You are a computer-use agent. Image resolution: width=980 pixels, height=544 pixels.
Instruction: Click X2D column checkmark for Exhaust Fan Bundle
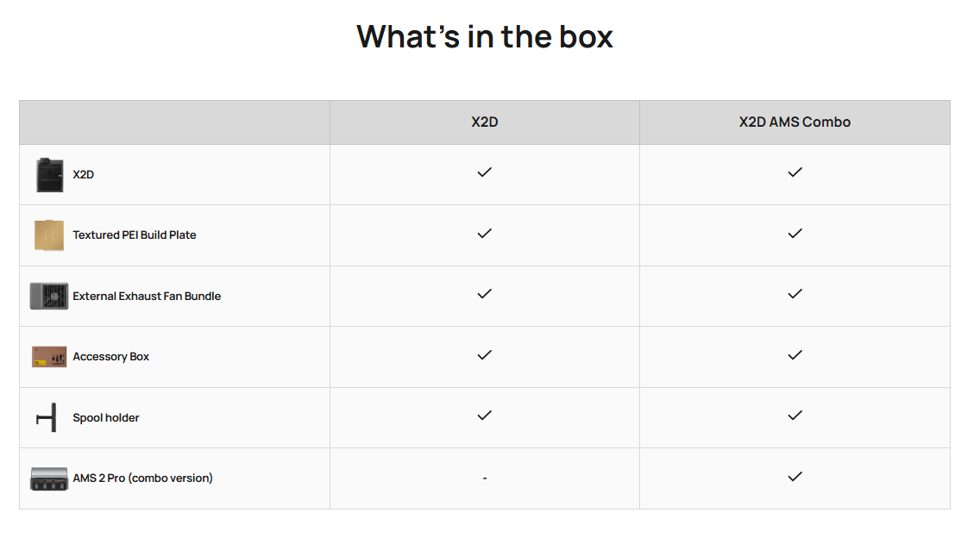(x=485, y=294)
